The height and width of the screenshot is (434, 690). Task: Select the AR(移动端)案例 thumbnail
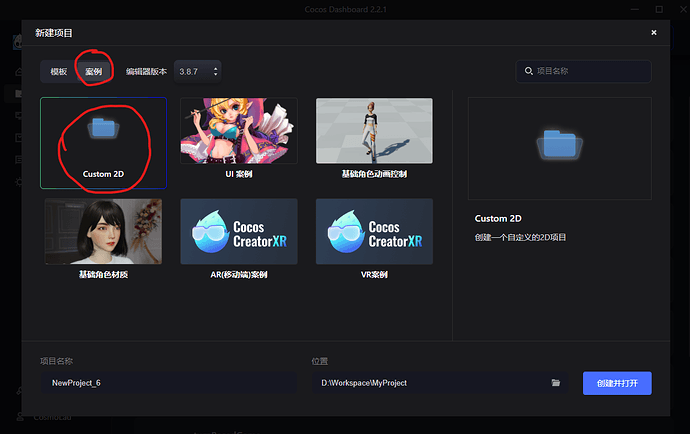(239, 232)
